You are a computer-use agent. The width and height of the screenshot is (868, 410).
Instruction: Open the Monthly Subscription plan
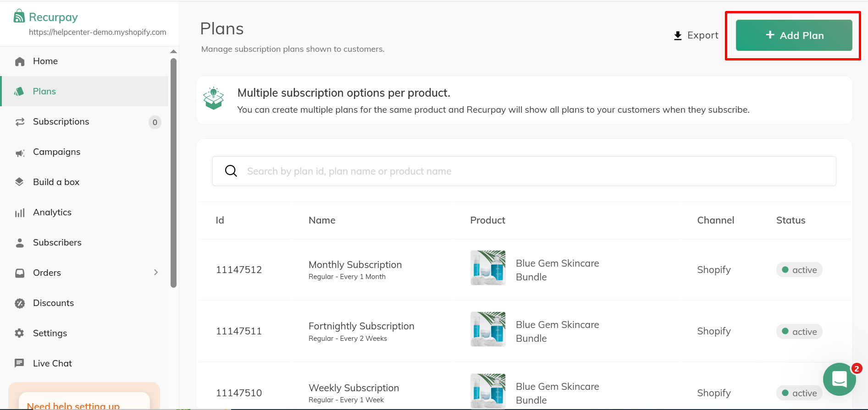pos(355,265)
